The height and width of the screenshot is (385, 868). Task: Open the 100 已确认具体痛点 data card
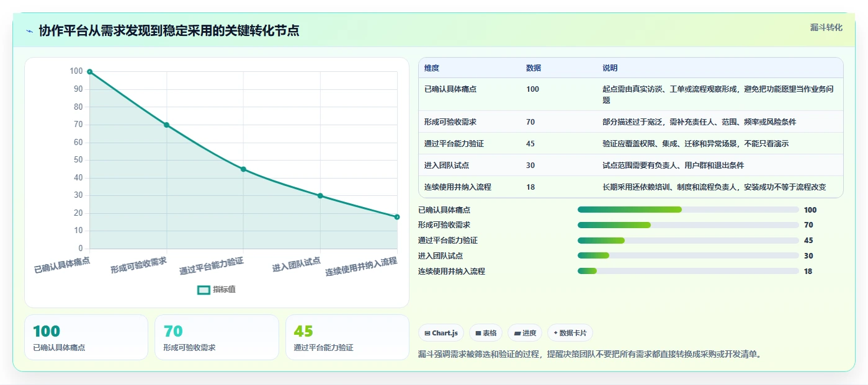pos(86,337)
